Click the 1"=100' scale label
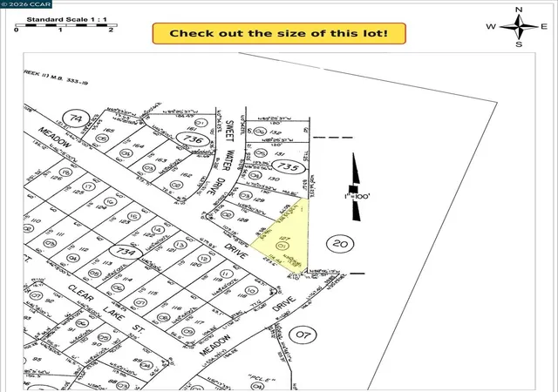Screen dimensions: 558x392 point(357,196)
